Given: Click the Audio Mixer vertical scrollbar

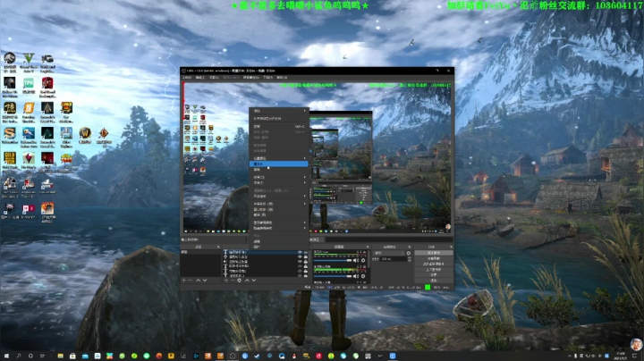Looking at the screenshot, I should pyautogui.click(x=369, y=258).
